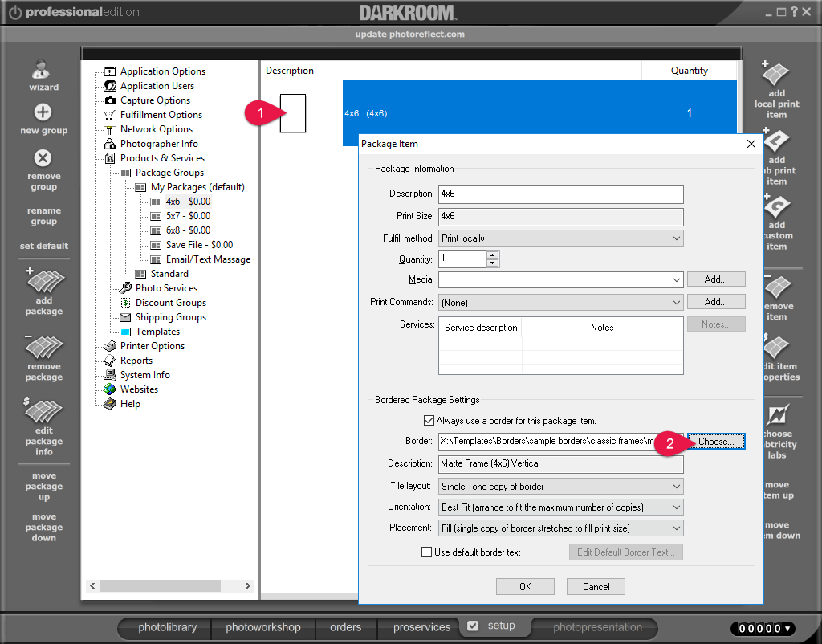This screenshot has height=644, width=822.
Task: Toggle Always use a border checkbox
Action: [x=429, y=421]
